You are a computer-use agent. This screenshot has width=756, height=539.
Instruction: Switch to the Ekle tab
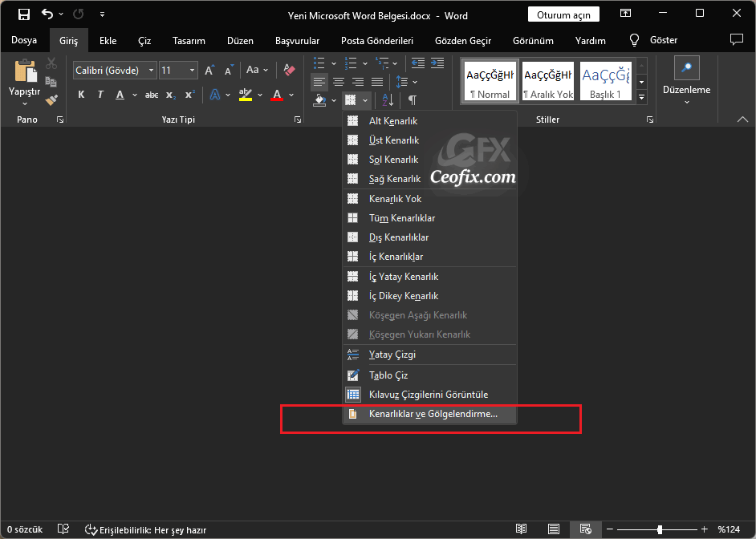108,40
